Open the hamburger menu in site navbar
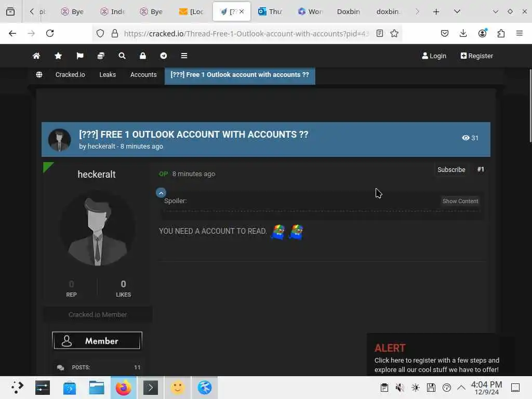Screen dimensions: 532x399 click(184, 56)
